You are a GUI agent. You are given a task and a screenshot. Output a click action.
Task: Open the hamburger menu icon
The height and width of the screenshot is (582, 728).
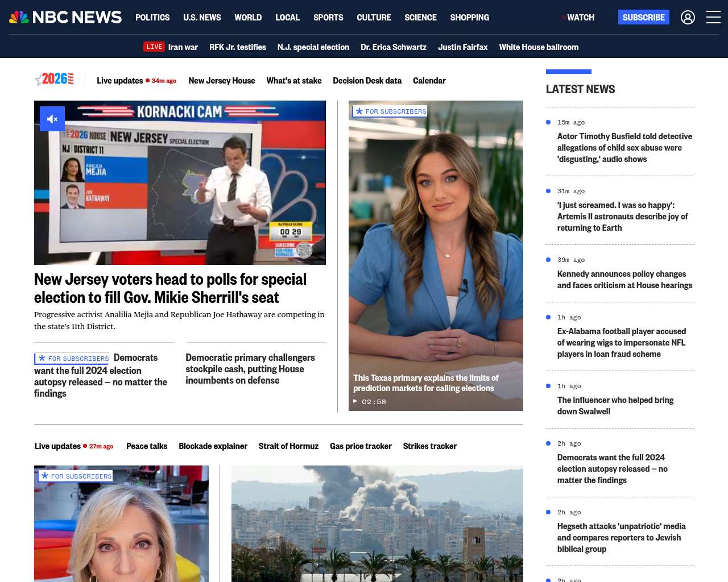click(713, 18)
